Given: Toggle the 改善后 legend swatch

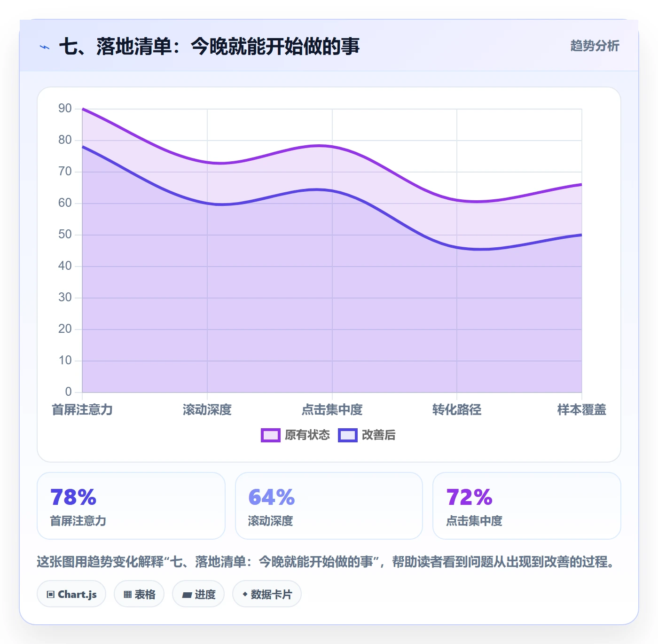Looking at the screenshot, I should 348,435.
